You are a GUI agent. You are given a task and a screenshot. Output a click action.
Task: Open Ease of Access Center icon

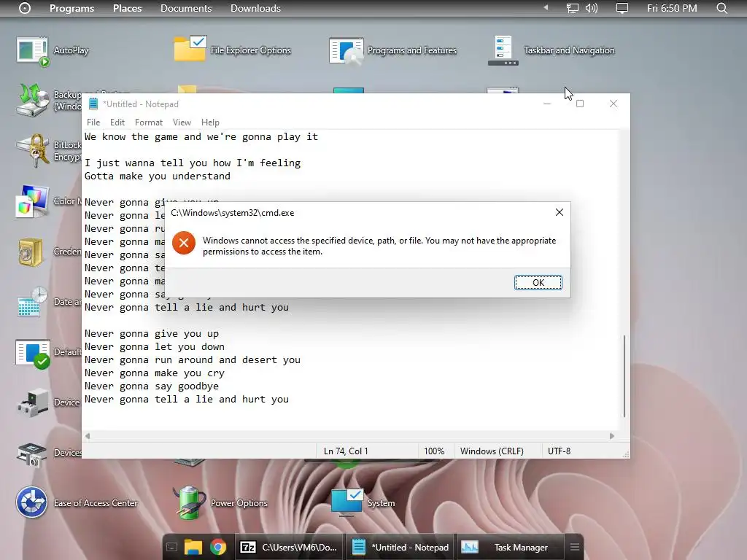coord(31,502)
